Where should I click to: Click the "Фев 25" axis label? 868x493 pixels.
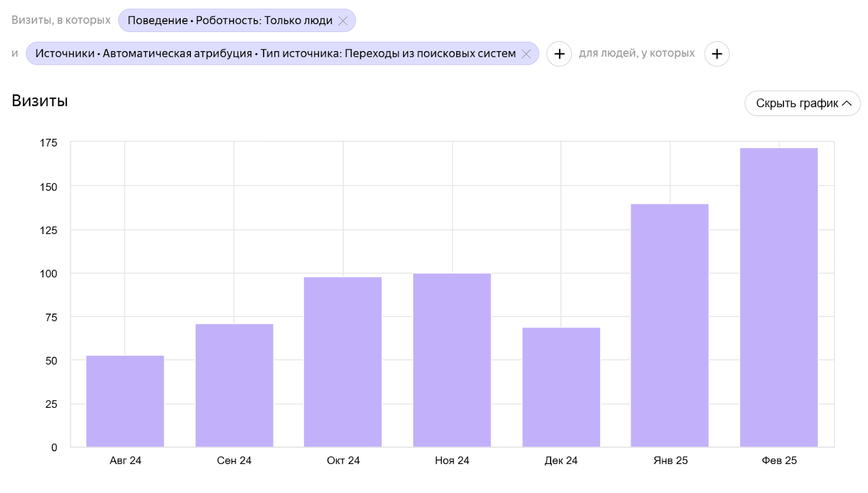[779, 460]
